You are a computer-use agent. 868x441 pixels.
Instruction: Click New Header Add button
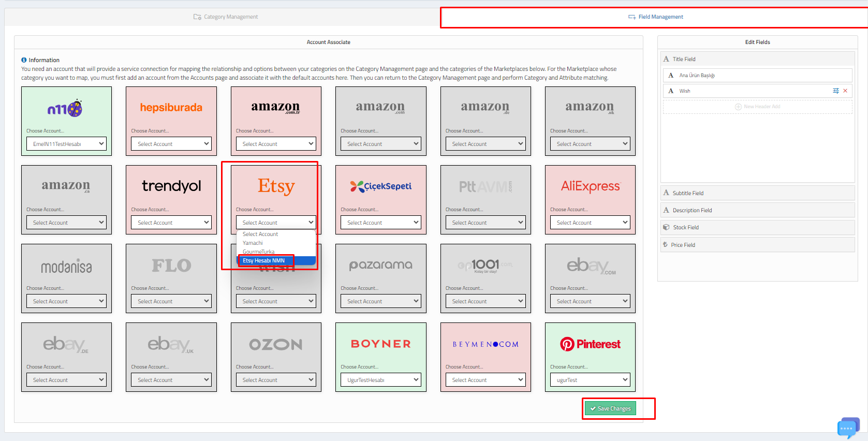pos(757,107)
